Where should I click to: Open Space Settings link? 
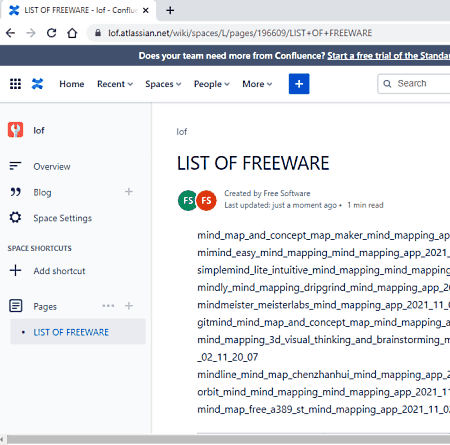62,218
